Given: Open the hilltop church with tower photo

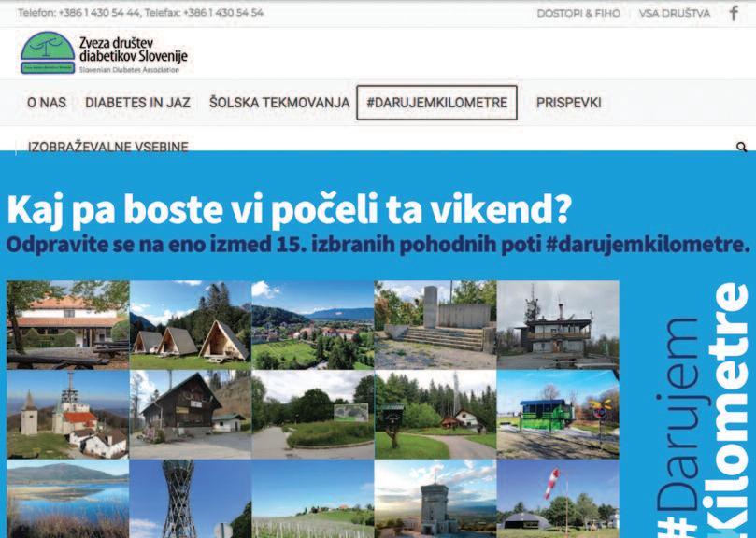Looking at the screenshot, I should coord(68,415).
